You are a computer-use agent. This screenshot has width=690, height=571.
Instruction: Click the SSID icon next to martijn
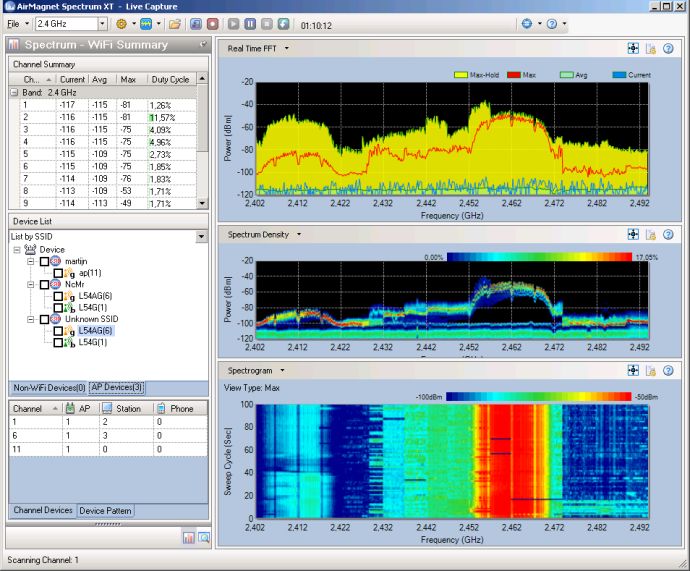55,261
